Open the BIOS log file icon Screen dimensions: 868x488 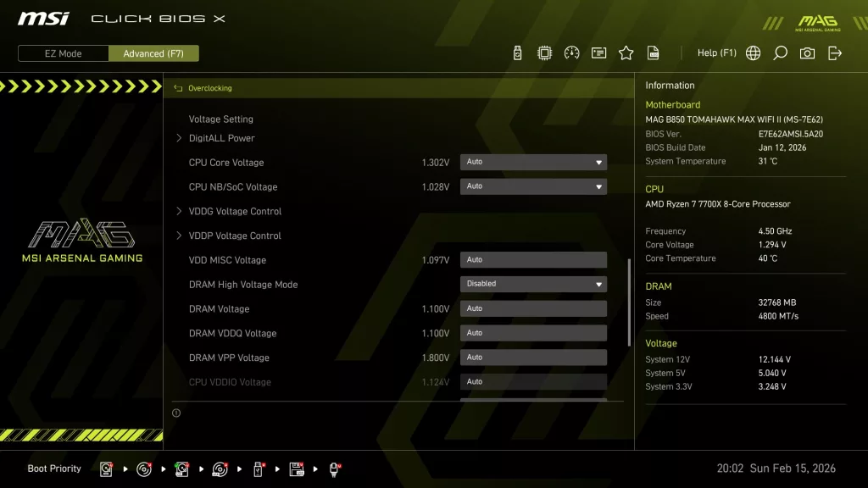pos(653,53)
